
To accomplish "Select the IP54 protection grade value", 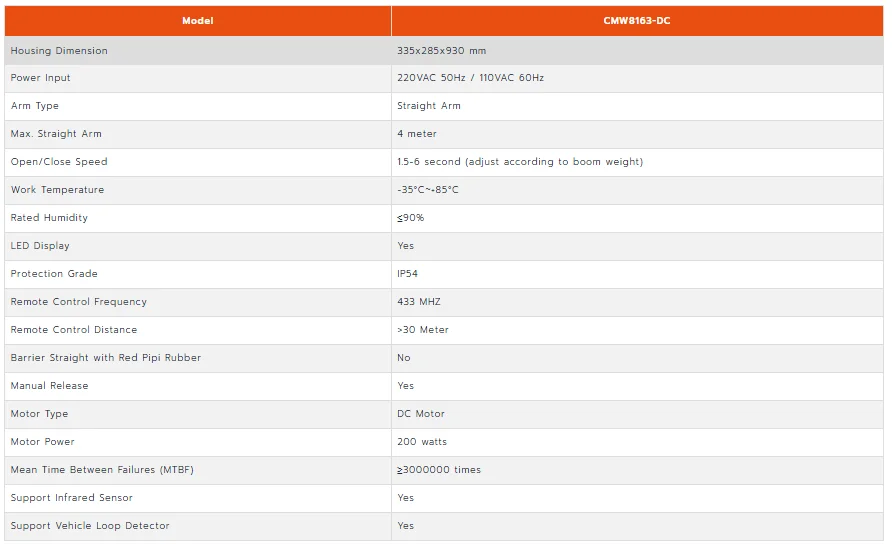I will (x=407, y=274).
